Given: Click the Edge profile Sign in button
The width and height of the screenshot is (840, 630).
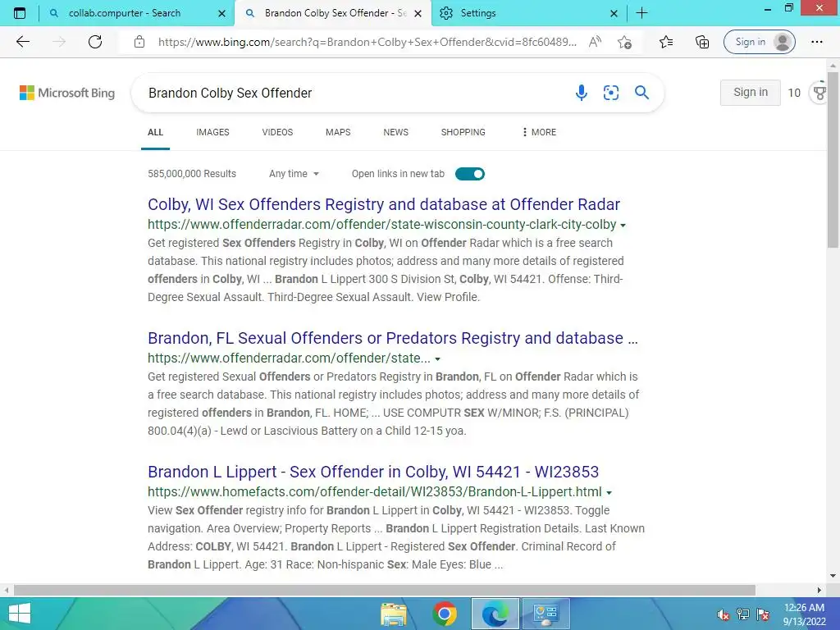Looking at the screenshot, I should (759, 42).
